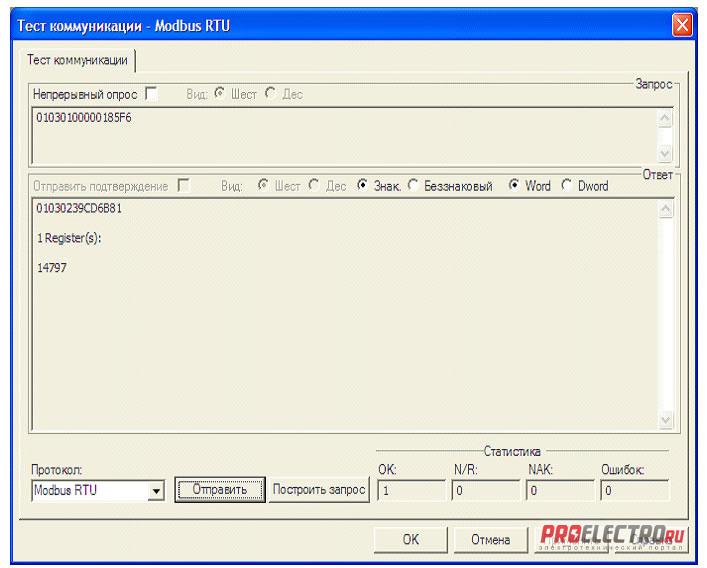
Task: Click the N/R statistics field
Action: 485,490
